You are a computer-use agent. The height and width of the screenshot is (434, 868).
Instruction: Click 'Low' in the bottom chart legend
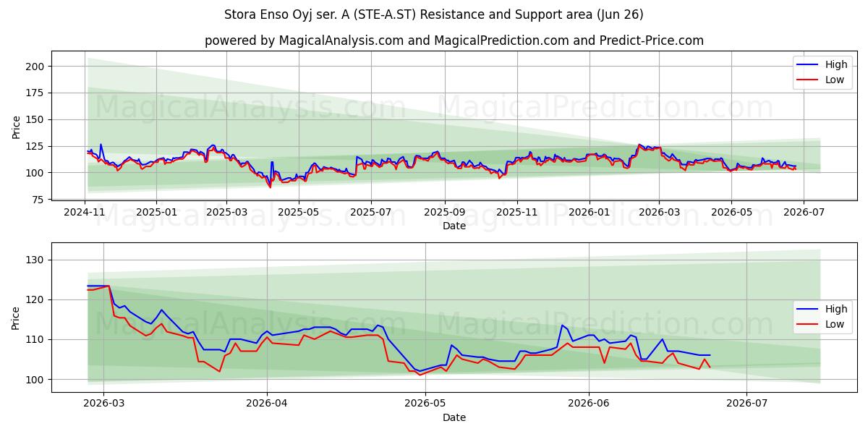click(x=835, y=324)
